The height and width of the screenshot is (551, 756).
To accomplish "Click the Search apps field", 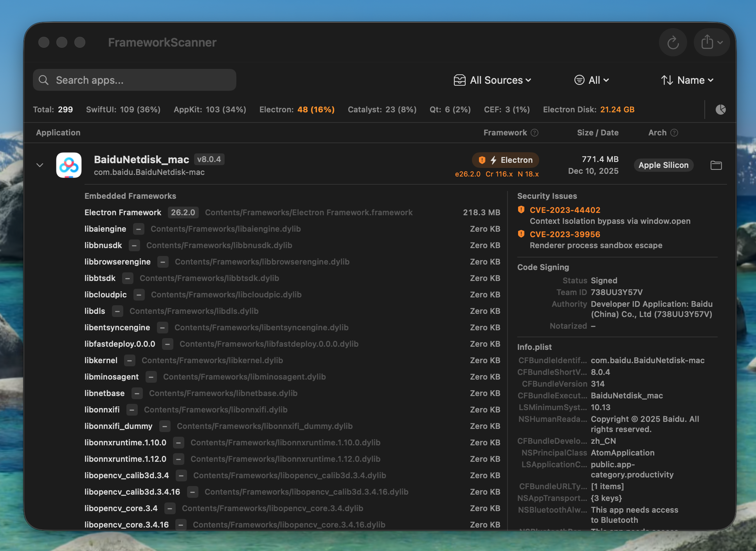I will pyautogui.click(x=135, y=80).
